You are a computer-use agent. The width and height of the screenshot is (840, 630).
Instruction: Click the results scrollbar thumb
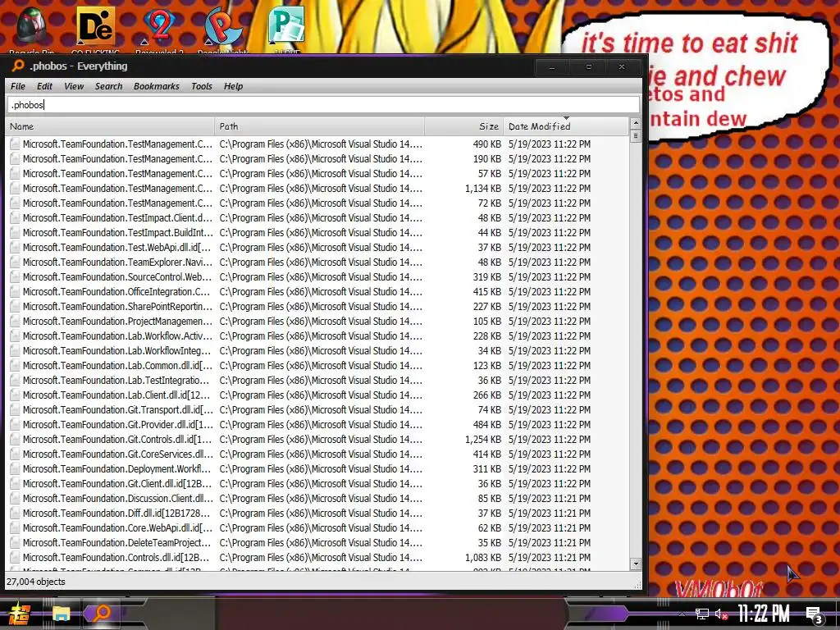point(636,136)
